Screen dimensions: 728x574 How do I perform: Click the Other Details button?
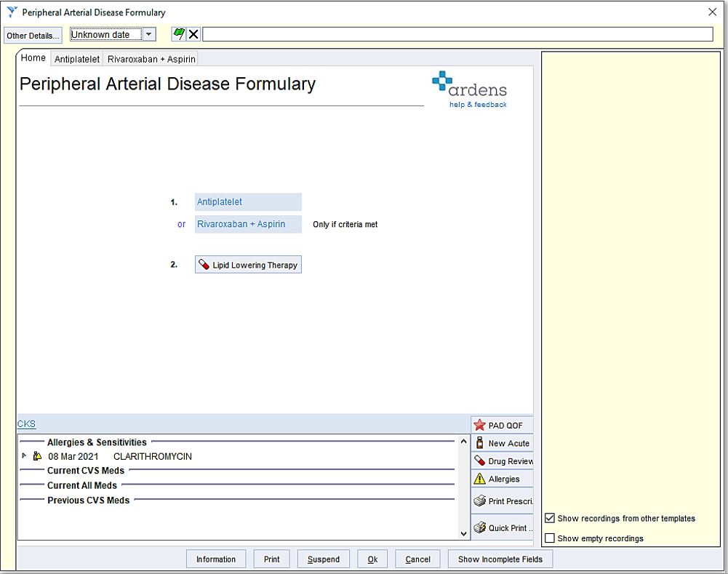[31, 35]
